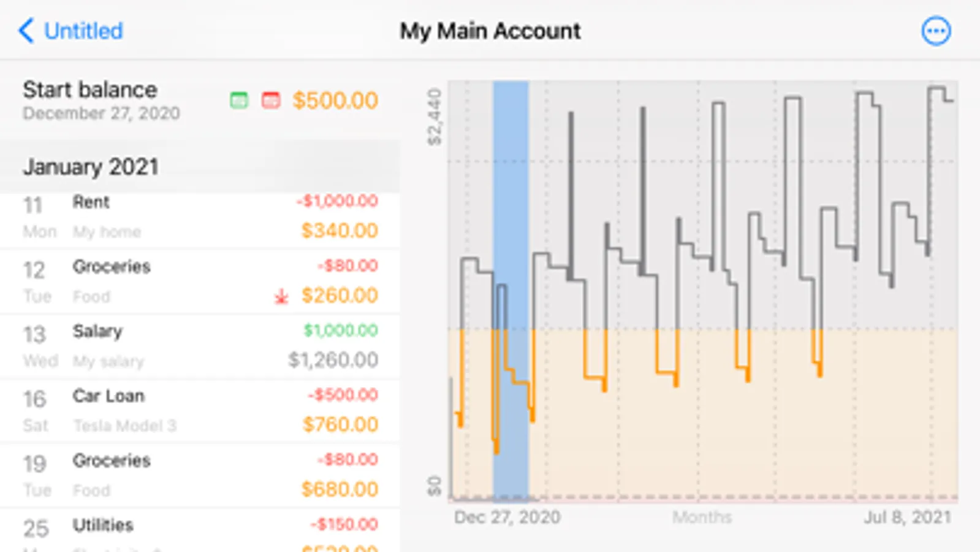Click the Jul 8, 2021 chart end date

click(x=907, y=518)
